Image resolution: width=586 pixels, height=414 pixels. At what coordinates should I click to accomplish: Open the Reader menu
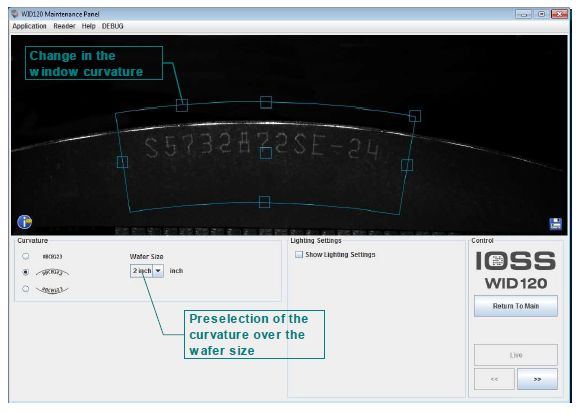(64, 26)
